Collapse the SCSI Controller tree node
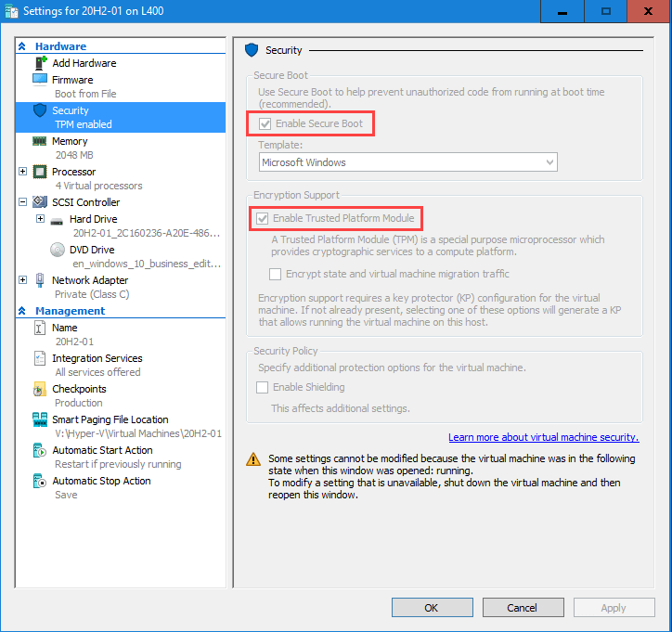672x632 pixels. [22, 201]
